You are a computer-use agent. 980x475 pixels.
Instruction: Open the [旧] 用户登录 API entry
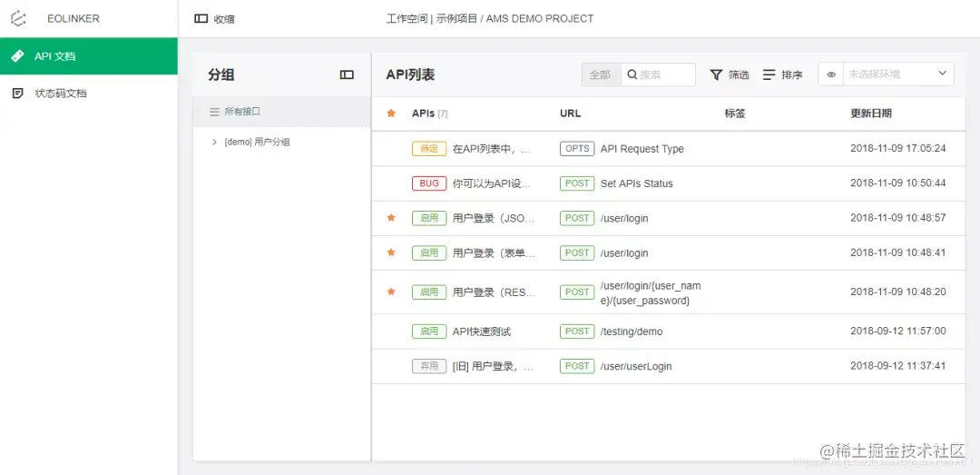tap(493, 366)
